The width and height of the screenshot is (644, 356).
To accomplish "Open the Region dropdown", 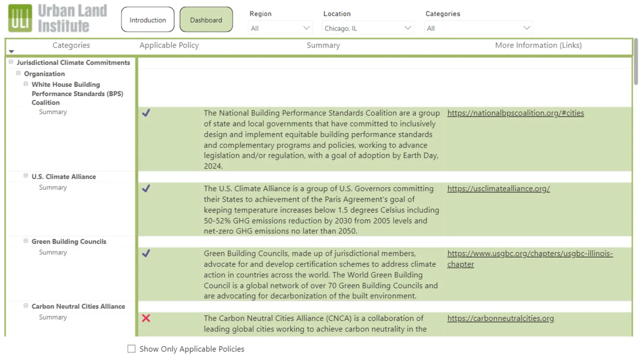I will [280, 28].
